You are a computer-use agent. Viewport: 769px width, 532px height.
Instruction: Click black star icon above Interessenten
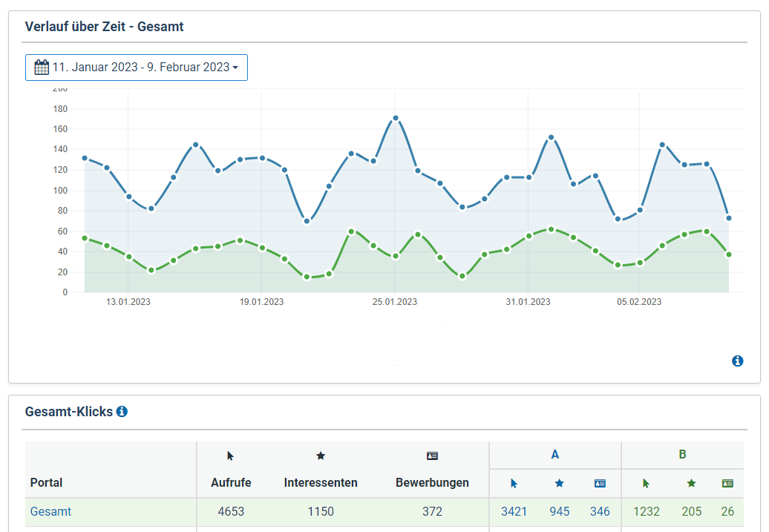coord(321,456)
